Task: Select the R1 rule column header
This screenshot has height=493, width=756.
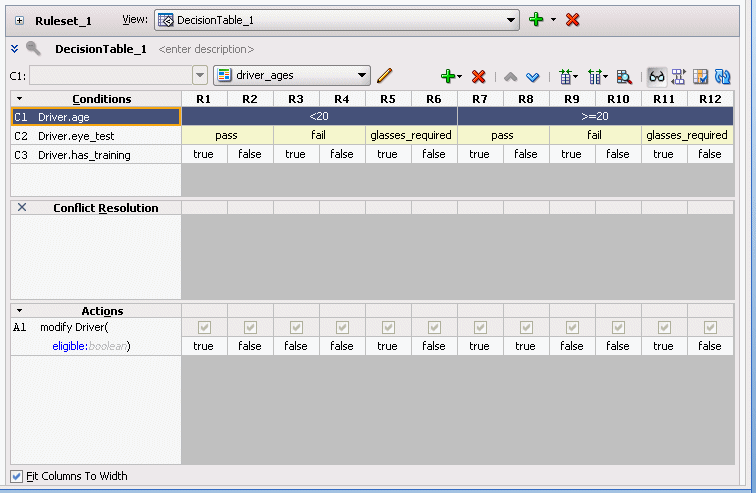Action: point(204,99)
